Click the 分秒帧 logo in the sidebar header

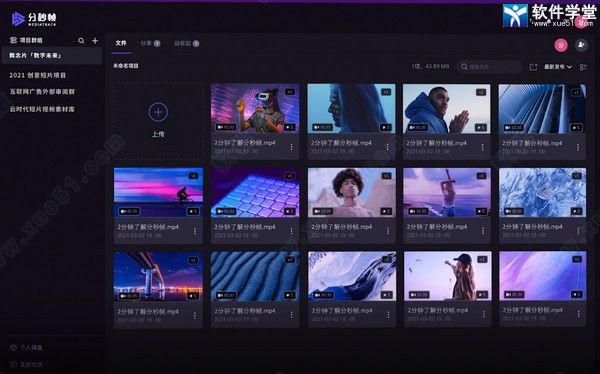34,19
